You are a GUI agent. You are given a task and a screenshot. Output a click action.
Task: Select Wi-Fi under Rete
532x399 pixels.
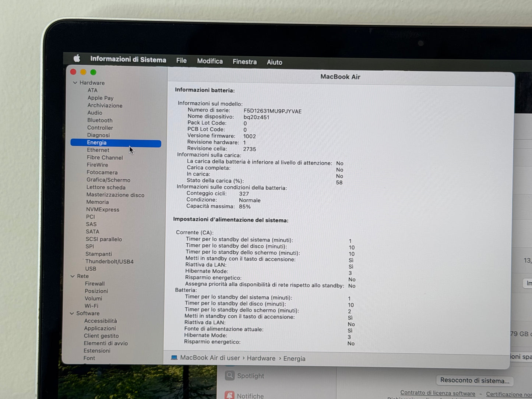click(91, 306)
